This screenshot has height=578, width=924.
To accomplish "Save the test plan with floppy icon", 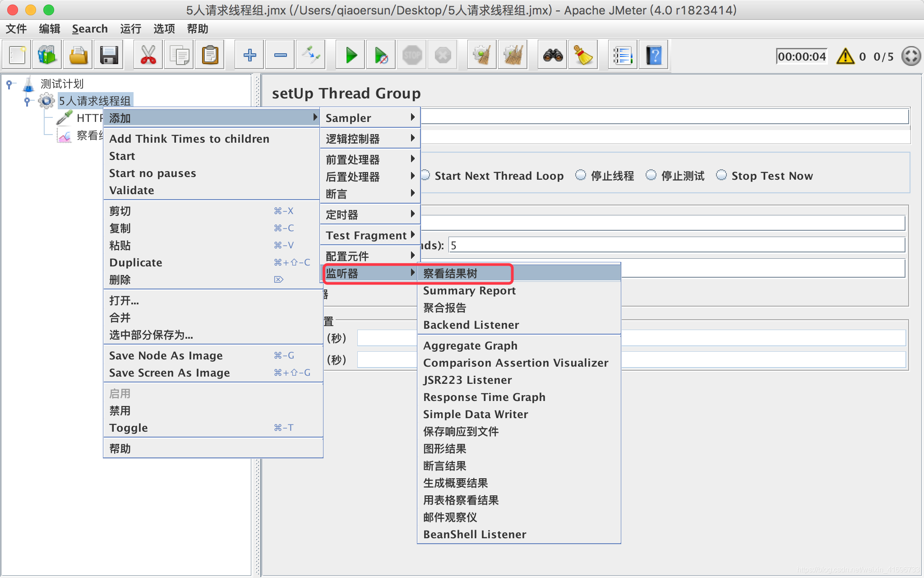I will pos(109,56).
